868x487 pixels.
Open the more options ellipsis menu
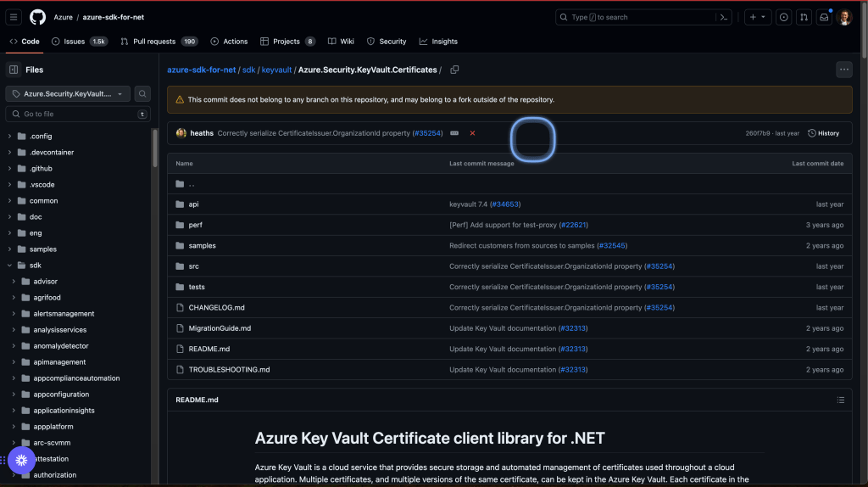[843, 70]
